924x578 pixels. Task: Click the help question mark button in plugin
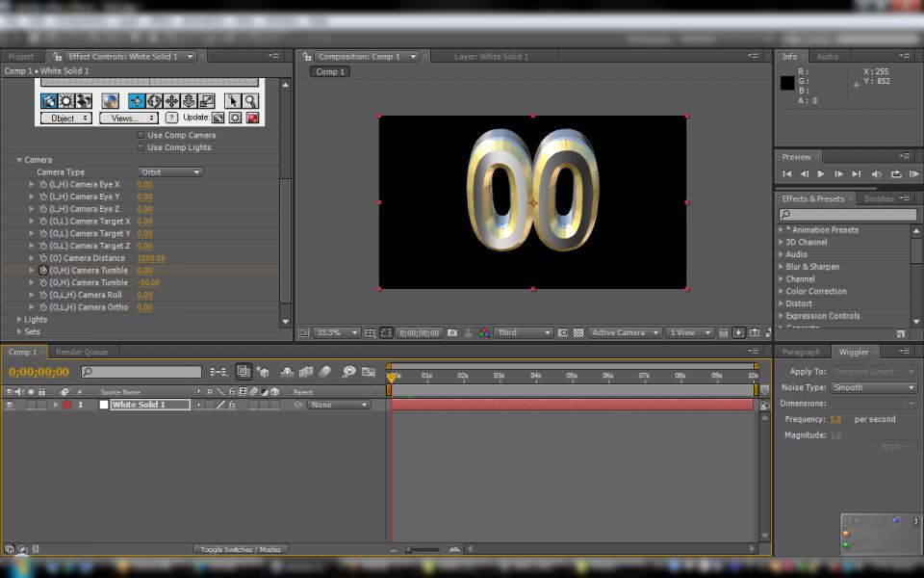click(x=172, y=118)
